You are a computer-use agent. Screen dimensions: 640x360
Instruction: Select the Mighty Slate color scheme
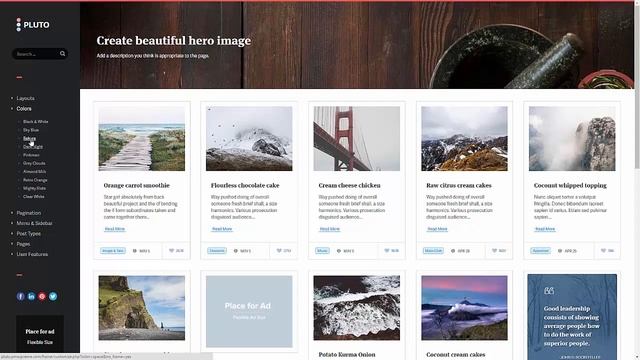click(x=34, y=188)
